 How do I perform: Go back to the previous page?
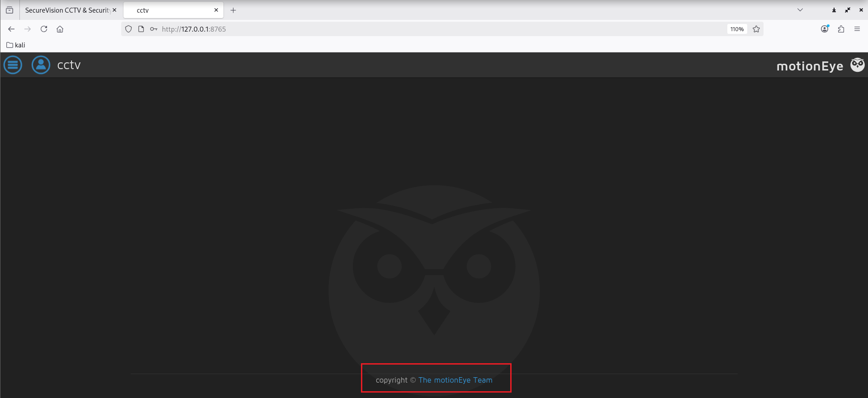pos(11,29)
